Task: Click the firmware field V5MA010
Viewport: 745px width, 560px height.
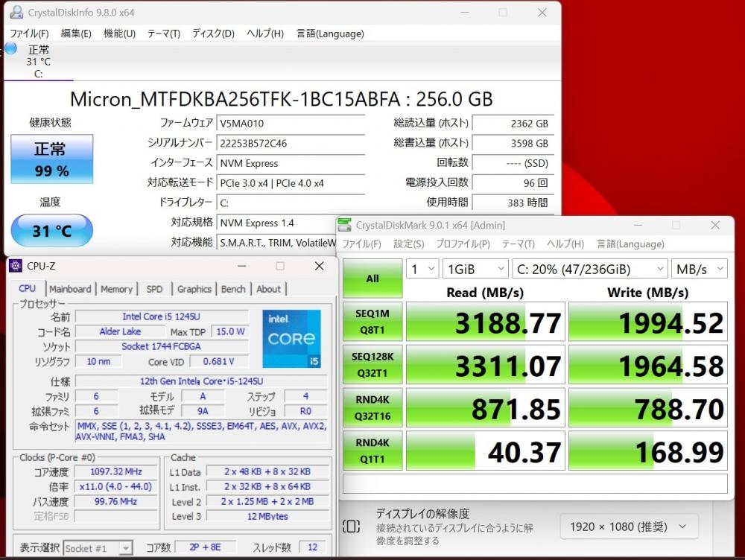Action: (x=291, y=124)
